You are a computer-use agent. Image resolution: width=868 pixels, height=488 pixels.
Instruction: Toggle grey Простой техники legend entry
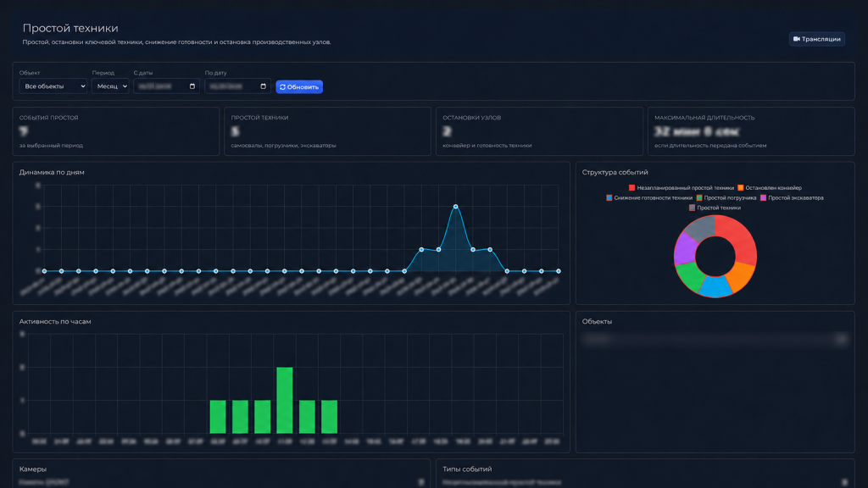click(x=715, y=208)
